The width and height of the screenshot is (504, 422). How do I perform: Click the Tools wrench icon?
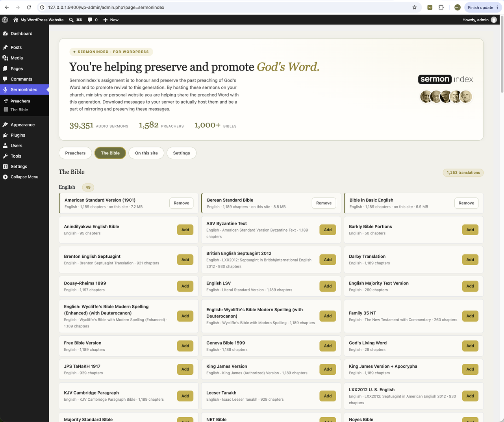[5, 156]
